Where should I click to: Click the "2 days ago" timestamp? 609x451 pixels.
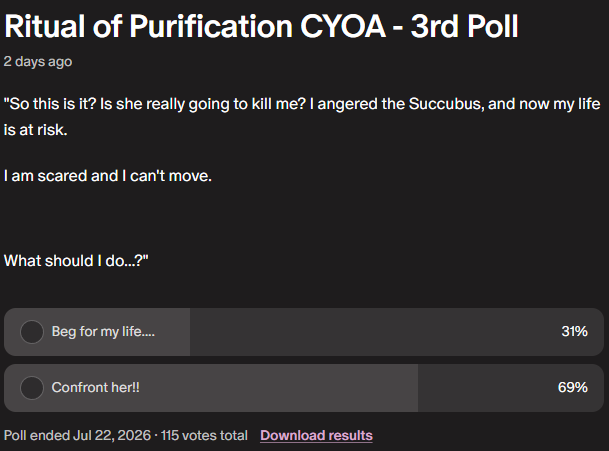coord(38,61)
